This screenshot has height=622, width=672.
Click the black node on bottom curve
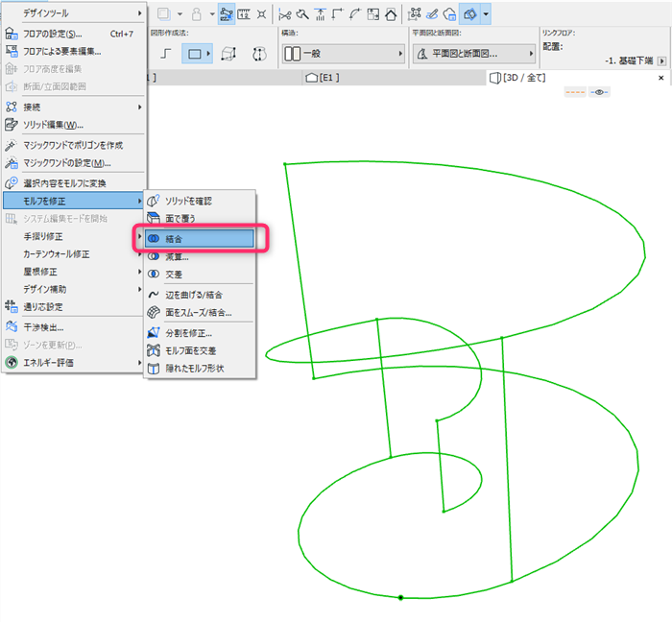400,597
